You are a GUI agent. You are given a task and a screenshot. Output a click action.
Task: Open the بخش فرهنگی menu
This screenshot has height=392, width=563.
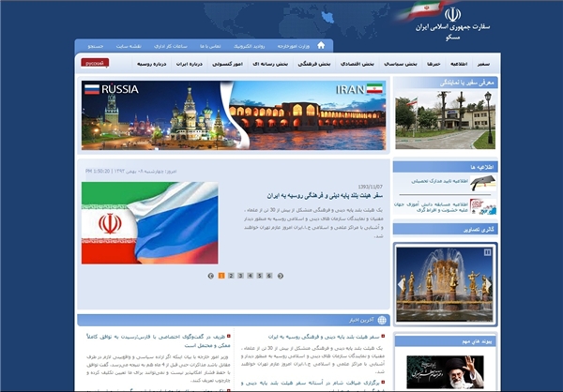pyautogui.click(x=314, y=64)
